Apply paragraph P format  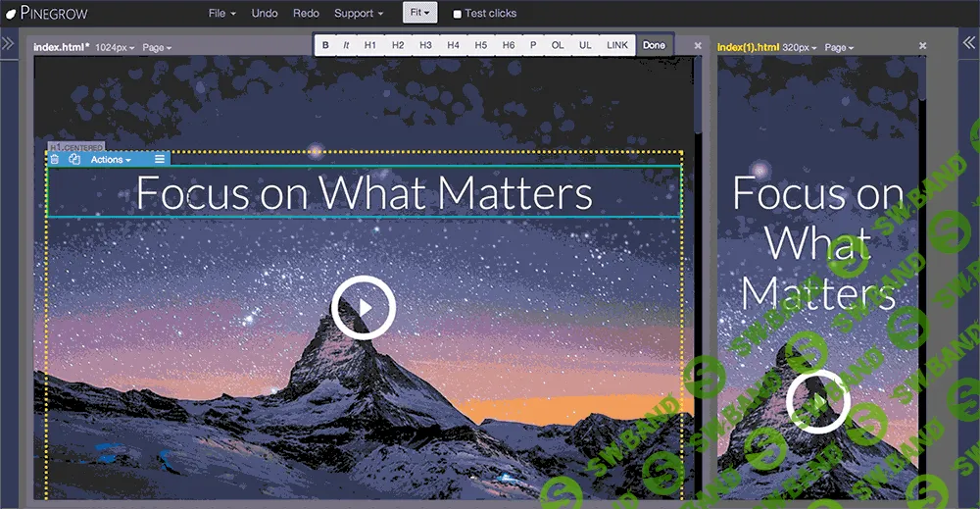pyautogui.click(x=533, y=45)
